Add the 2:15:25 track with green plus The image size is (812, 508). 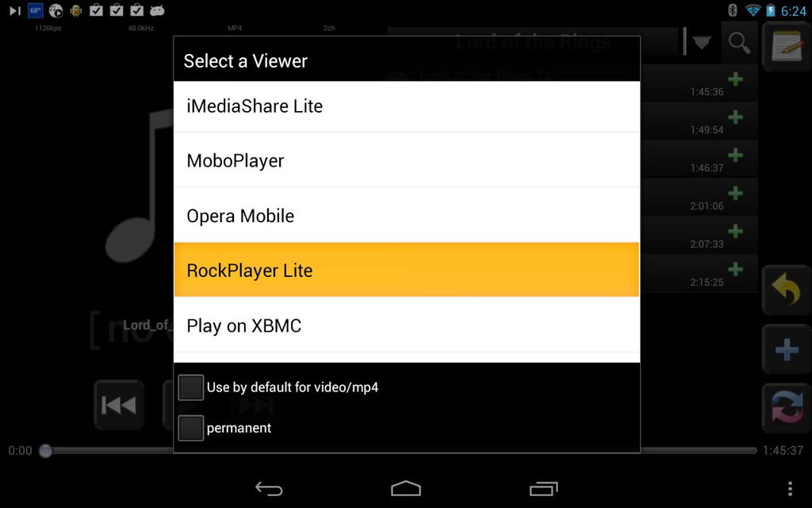(x=735, y=270)
